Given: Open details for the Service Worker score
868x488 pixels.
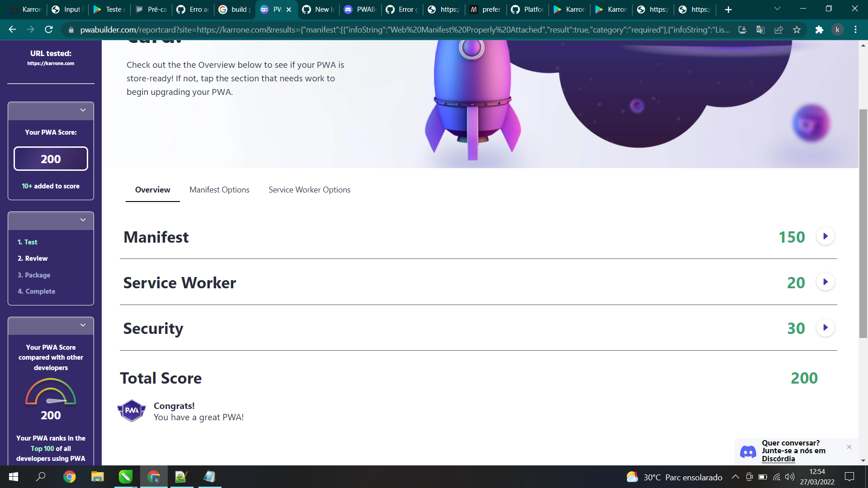Looking at the screenshot, I should [826, 282].
